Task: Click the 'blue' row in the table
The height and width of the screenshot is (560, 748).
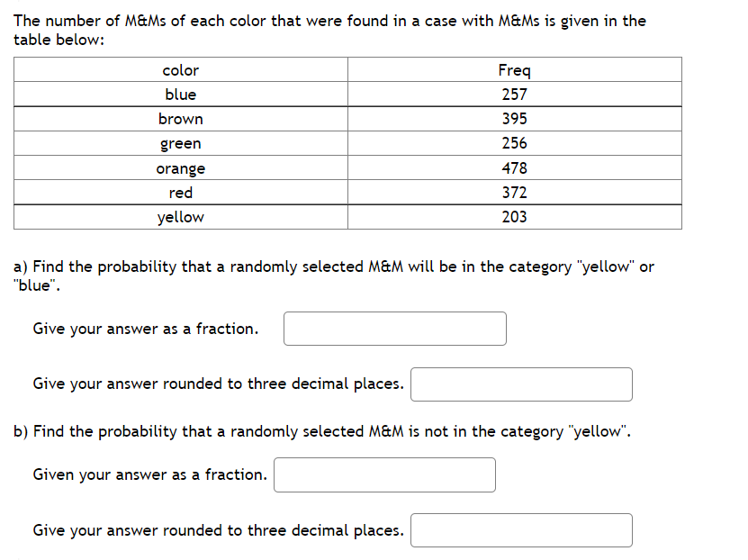Action: tap(180, 94)
